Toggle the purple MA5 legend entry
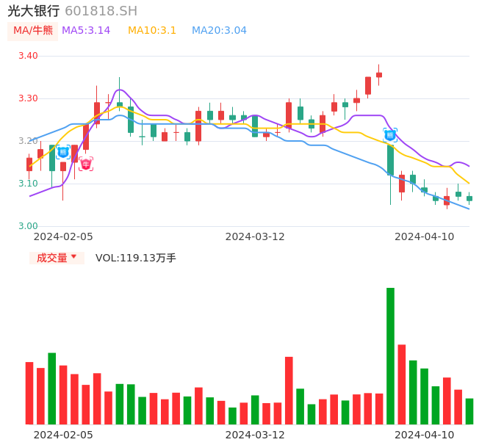The height and width of the screenshot is (445, 504). 86,31
